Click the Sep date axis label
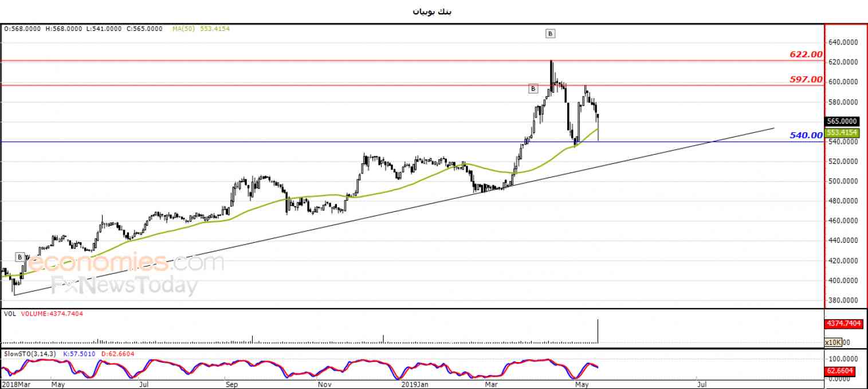868x389 pixels. pyautogui.click(x=231, y=384)
